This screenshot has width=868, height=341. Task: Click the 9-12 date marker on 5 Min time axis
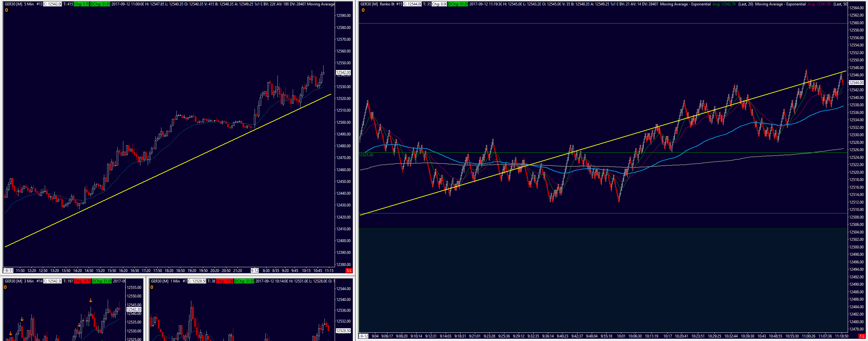(255, 270)
